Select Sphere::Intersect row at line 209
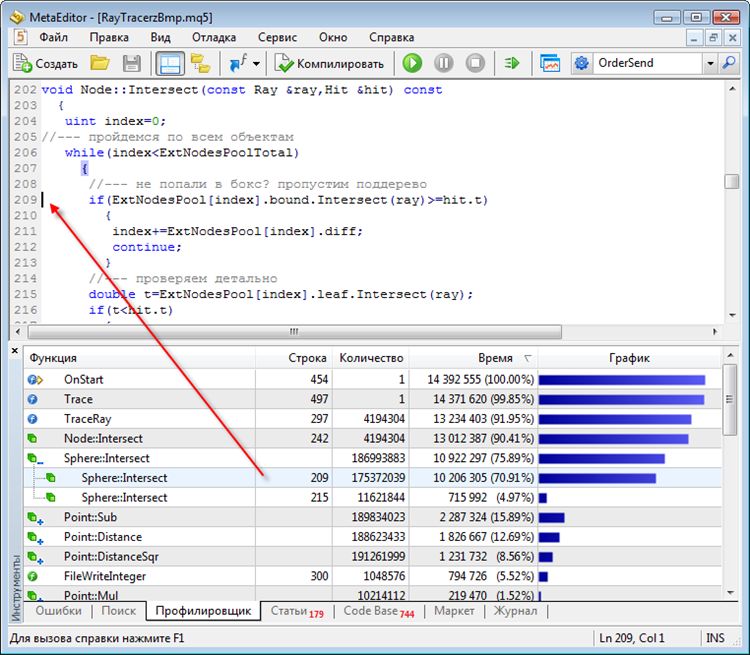 tap(373, 477)
